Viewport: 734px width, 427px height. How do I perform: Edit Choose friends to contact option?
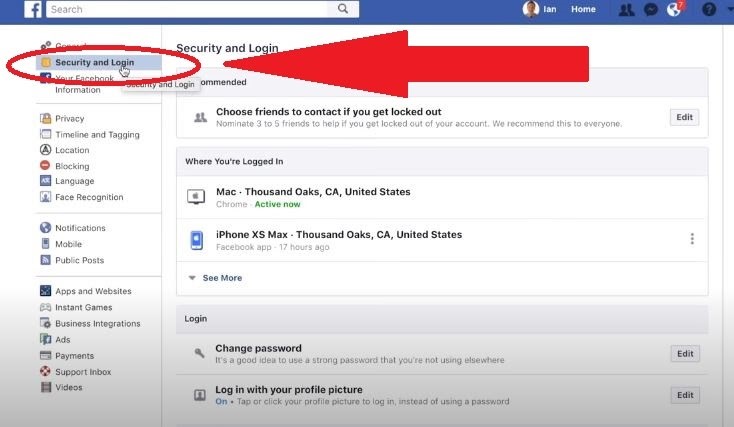(684, 118)
